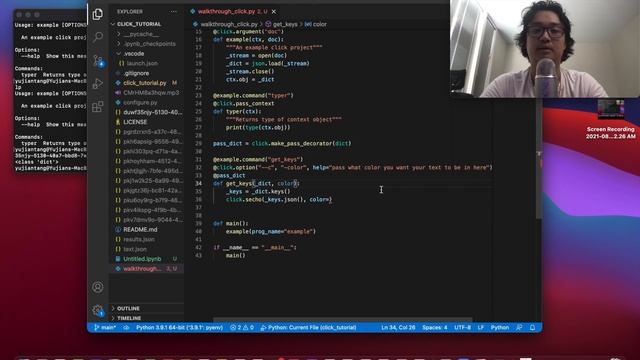Open the Run and Debug view
Viewport: 640px width, 360px height.
point(98,84)
